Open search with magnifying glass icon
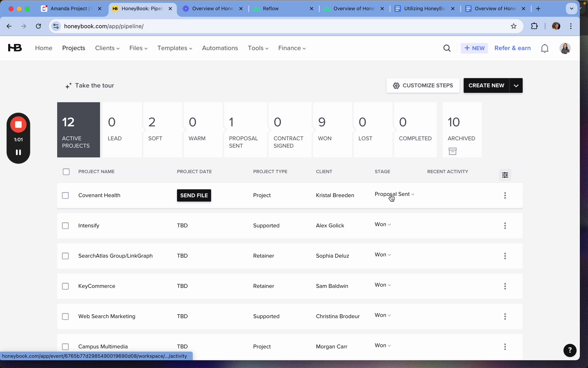 pyautogui.click(x=447, y=48)
